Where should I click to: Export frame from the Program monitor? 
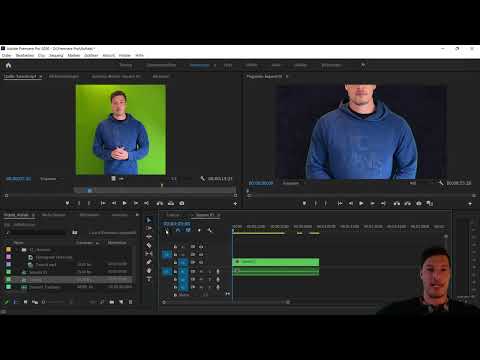(x=419, y=203)
